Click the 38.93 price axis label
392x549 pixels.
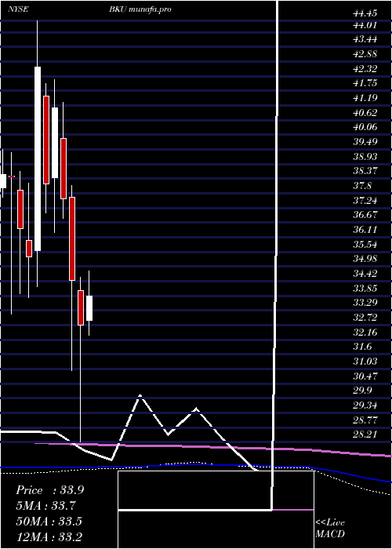(365, 156)
